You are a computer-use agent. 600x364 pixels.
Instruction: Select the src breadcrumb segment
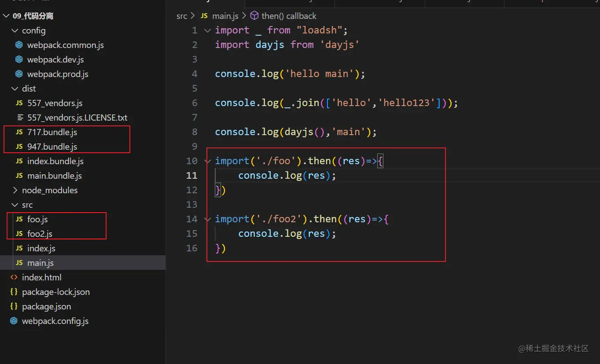181,16
